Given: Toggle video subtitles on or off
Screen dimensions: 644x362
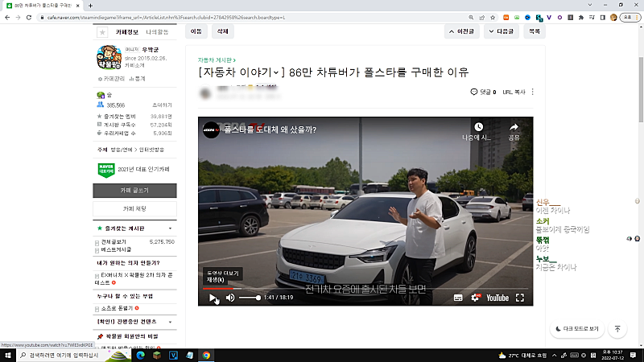Looking at the screenshot, I should coord(458,298).
